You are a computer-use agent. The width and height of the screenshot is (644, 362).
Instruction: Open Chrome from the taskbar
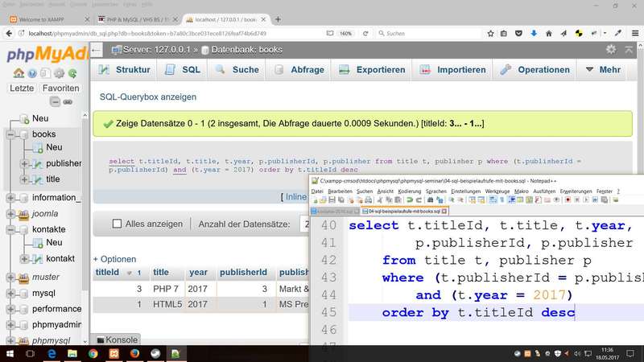[x=93, y=352]
